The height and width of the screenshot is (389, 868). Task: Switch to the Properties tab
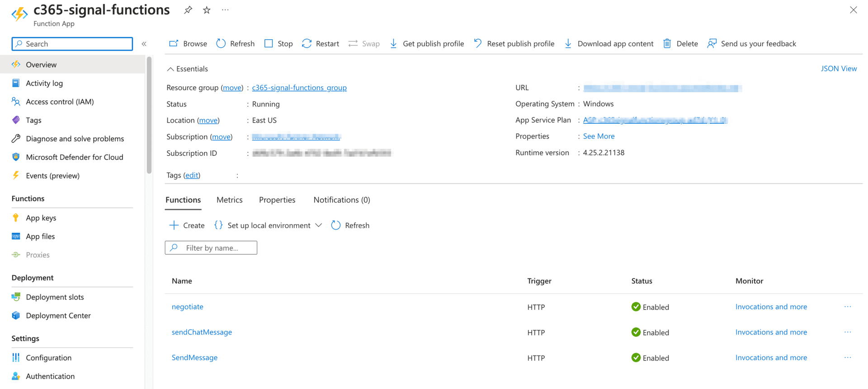[277, 200]
